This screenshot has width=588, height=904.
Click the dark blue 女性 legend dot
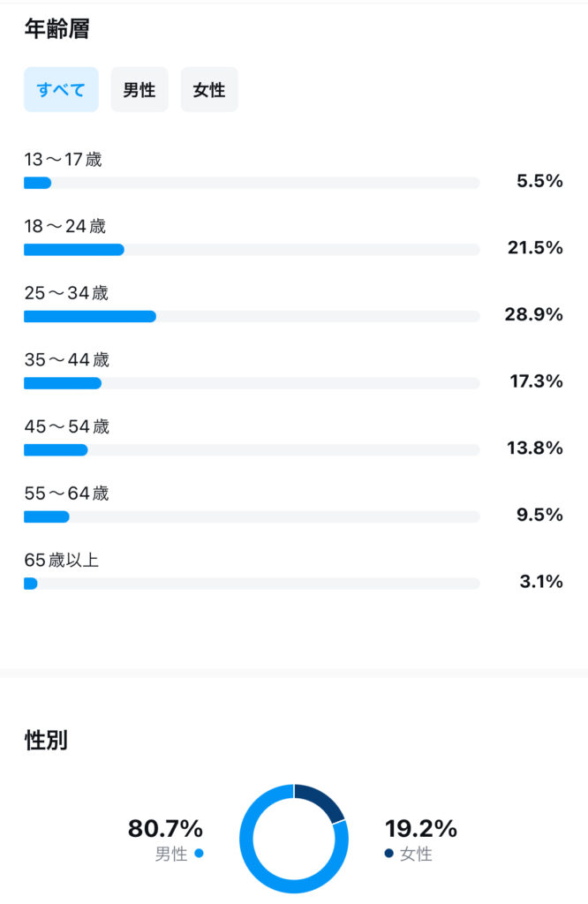[389, 854]
